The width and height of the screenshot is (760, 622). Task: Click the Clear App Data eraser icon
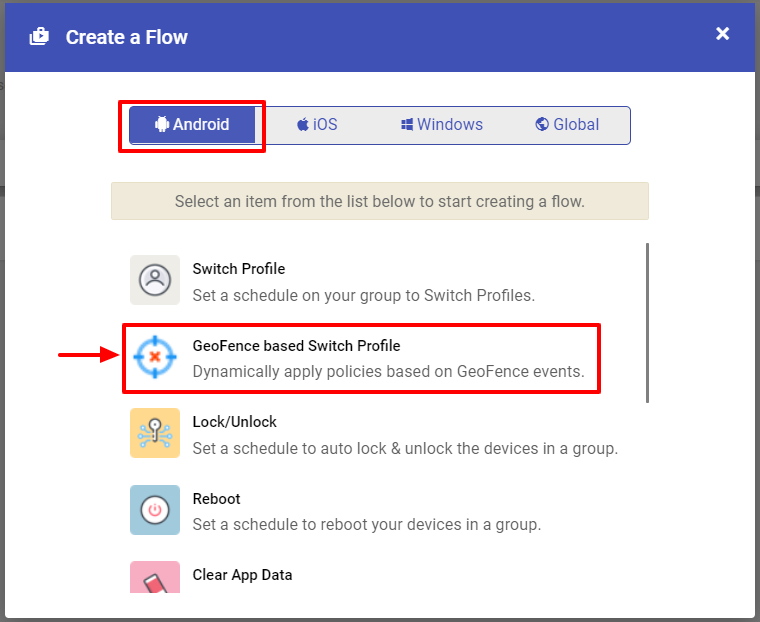(x=155, y=577)
